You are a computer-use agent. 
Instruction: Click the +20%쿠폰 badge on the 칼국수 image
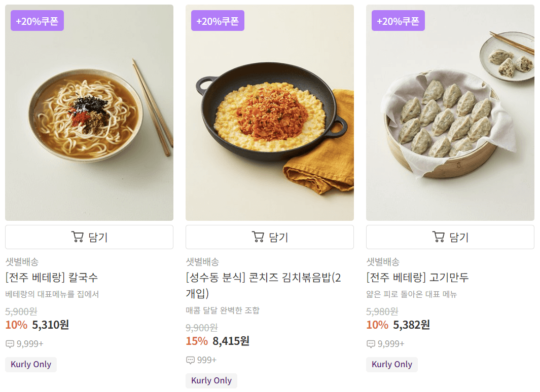click(37, 20)
